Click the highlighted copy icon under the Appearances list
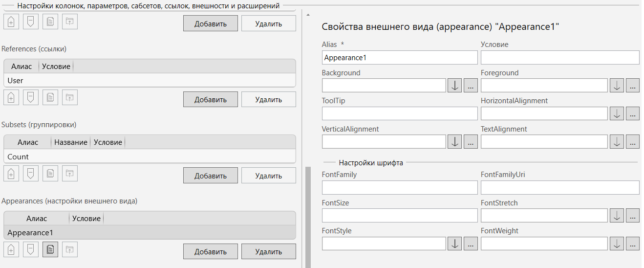Viewport: 644px width, 268px height. pos(50,249)
